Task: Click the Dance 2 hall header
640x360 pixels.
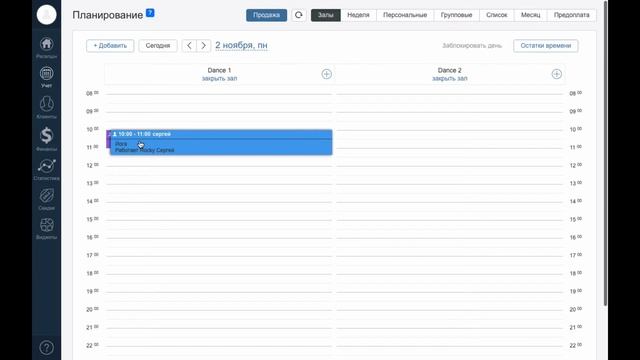Action: (x=449, y=70)
